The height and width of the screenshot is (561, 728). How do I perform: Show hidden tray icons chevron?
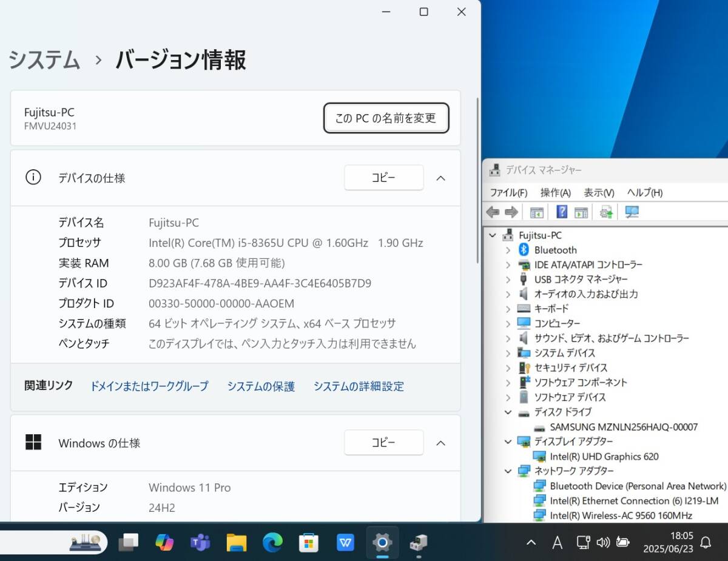click(531, 542)
